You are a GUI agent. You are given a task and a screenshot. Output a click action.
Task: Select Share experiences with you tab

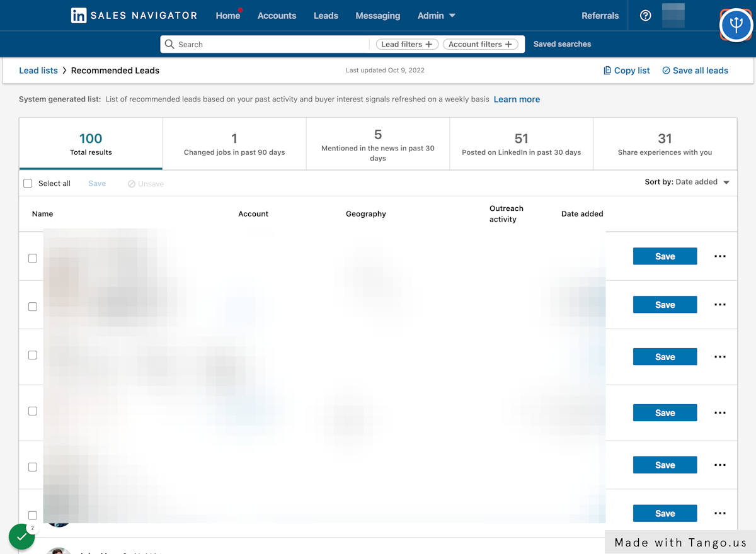coord(665,144)
